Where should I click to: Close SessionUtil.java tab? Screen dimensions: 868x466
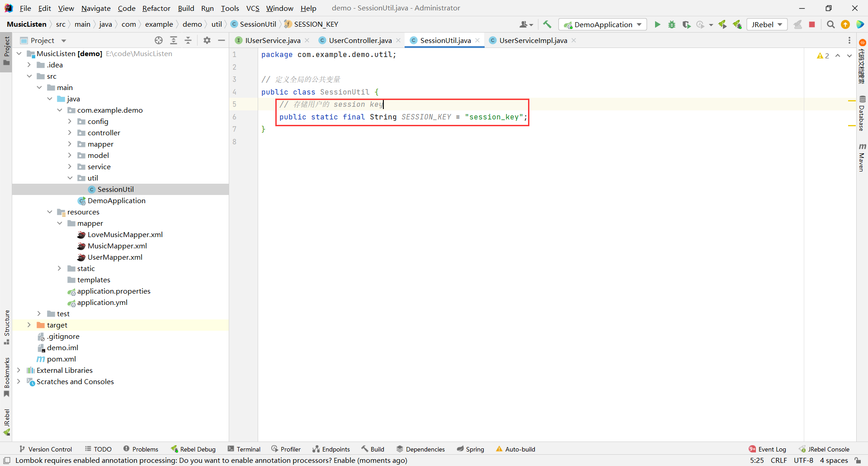[x=477, y=40]
